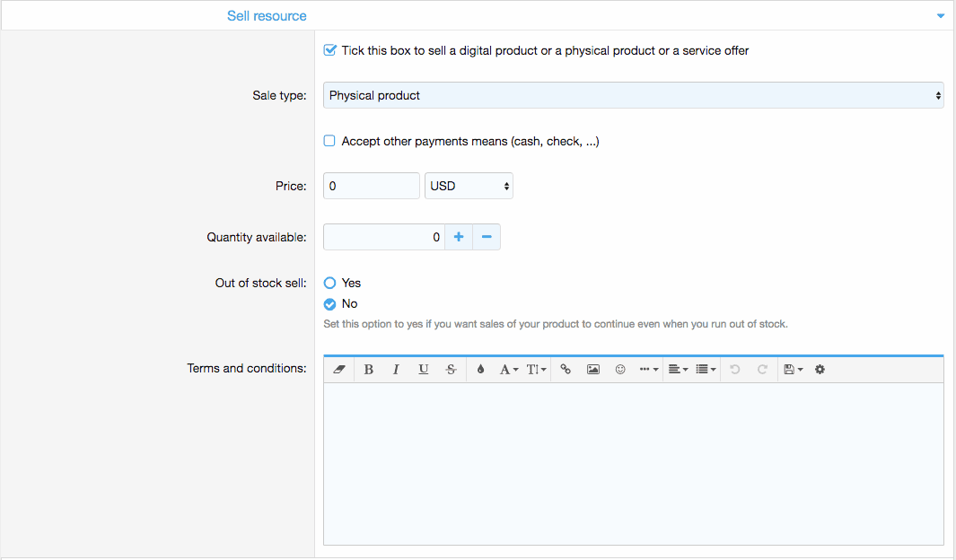The height and width of the screenshot is (560, 956).
Task: Enable Accept other payments means checkbox
Action: pyautogui.click(x=329, y=142)
